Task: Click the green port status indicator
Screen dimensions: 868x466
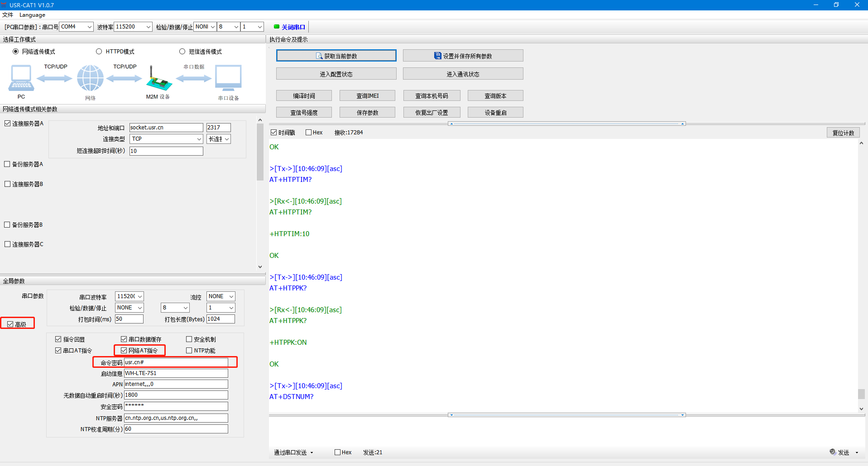Action: coord(277,27)
